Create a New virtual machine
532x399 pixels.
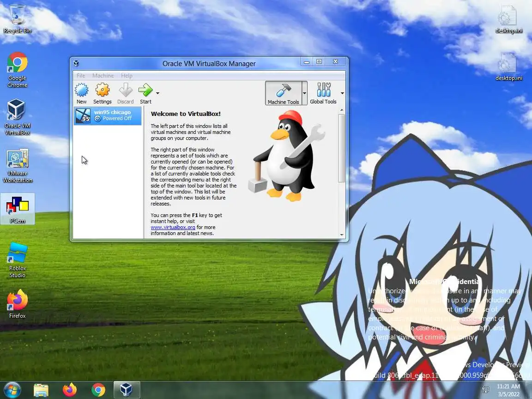click(81, 93)
